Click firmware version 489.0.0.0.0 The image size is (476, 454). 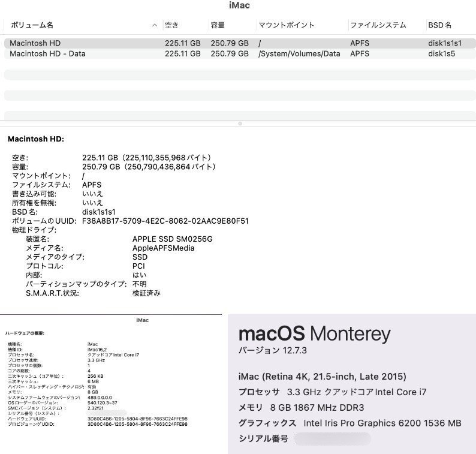tap(100, 398)
